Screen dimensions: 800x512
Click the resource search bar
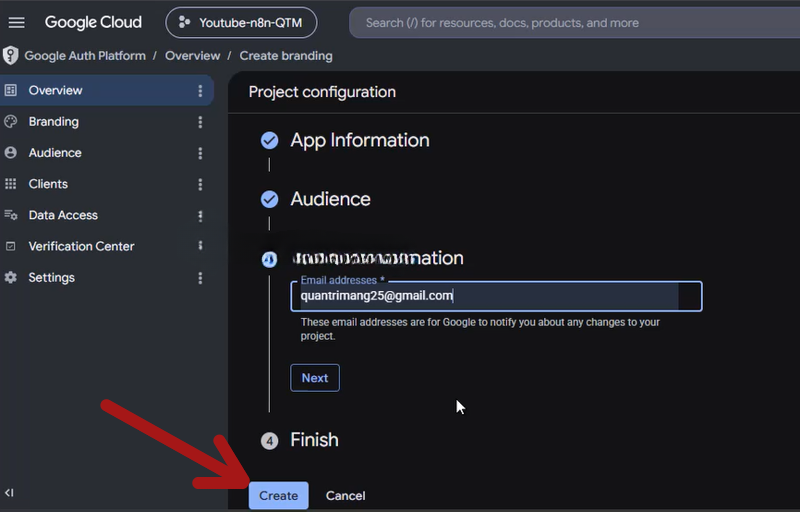(574, 23)
